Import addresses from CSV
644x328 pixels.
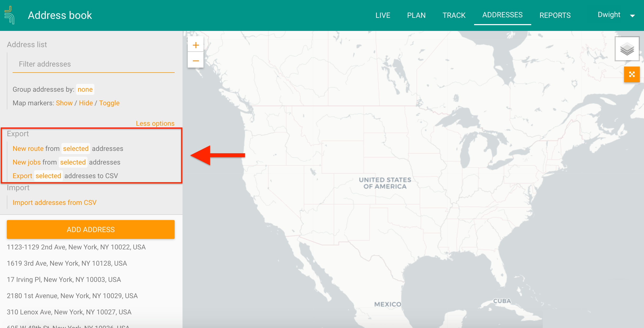click(x=54, y=202)
